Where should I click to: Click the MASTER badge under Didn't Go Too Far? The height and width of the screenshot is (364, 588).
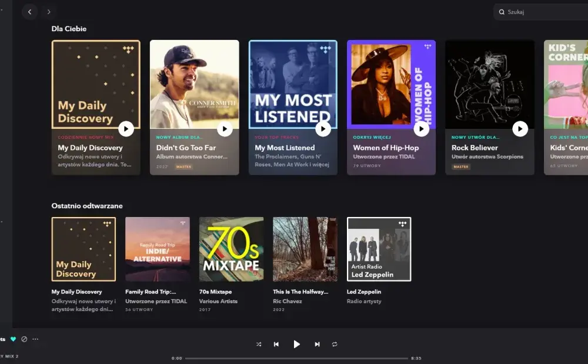(x=183, y=167)
